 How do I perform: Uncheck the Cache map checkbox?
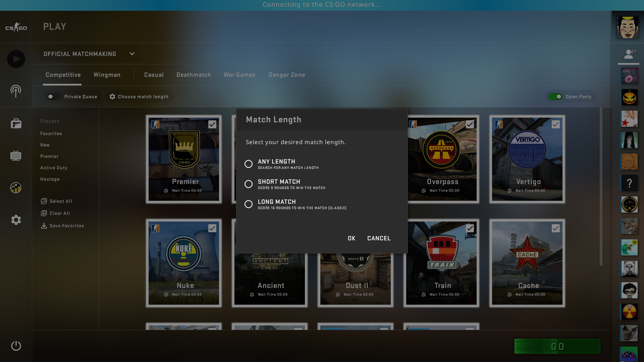point(556,228)
